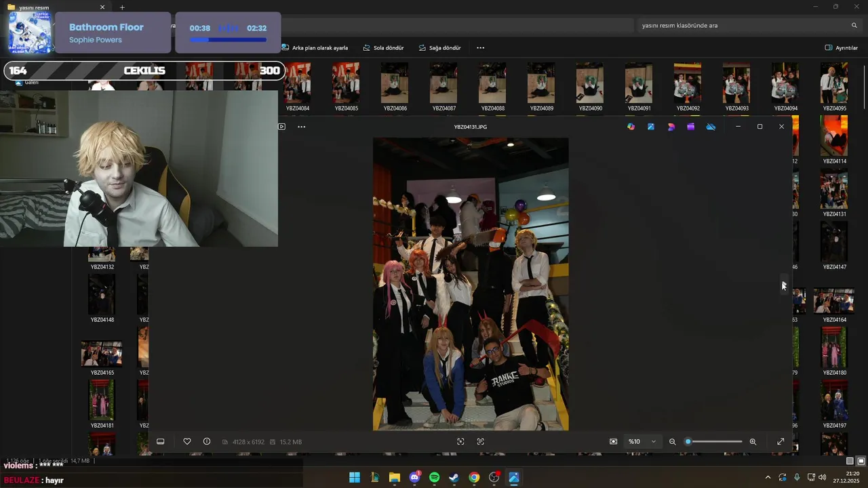868x488 pixels.
Task: Click the OneDrive cloud icon in Photos
Action: 711,127
